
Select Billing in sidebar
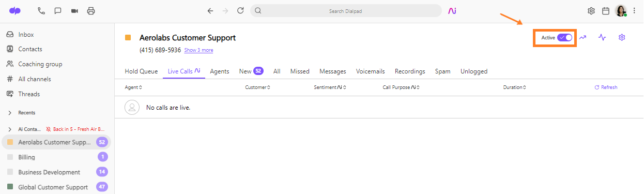(56, 157)
